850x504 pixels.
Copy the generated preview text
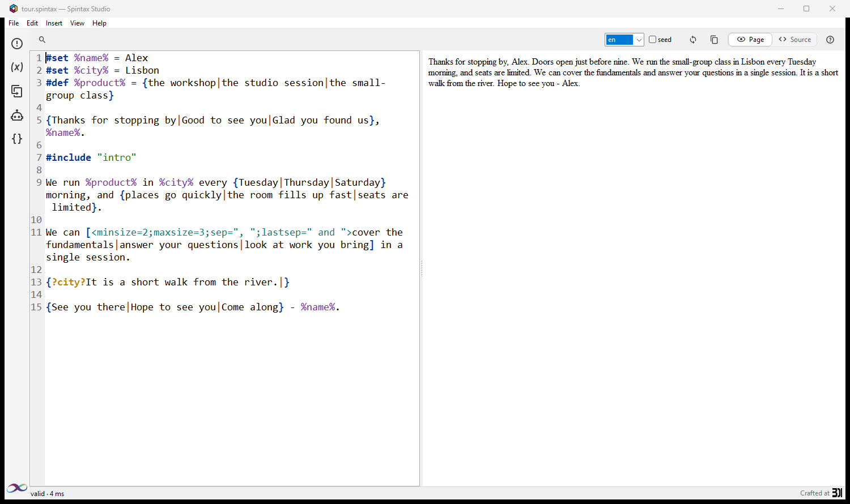(714, 40)
